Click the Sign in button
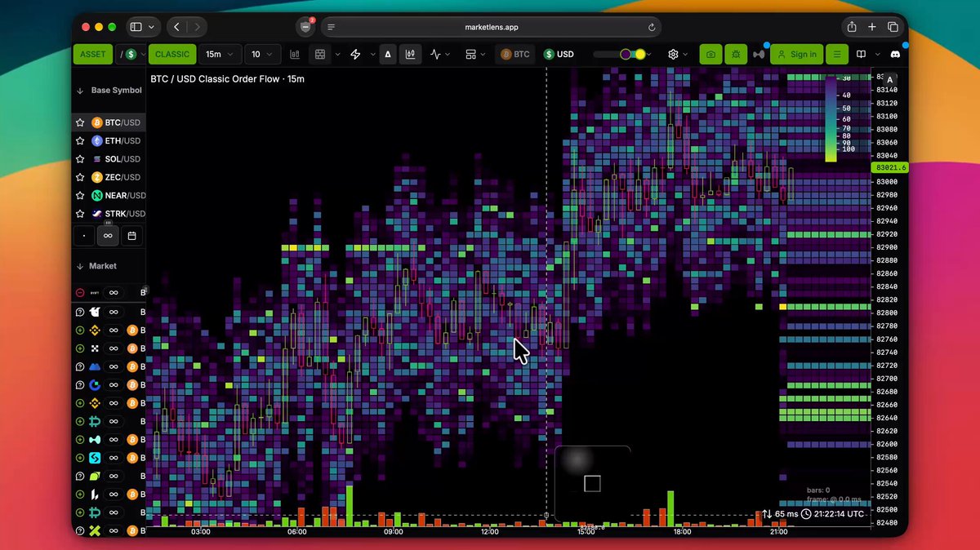The height and width of the screenshot is (550, 980). click(796, 55)
